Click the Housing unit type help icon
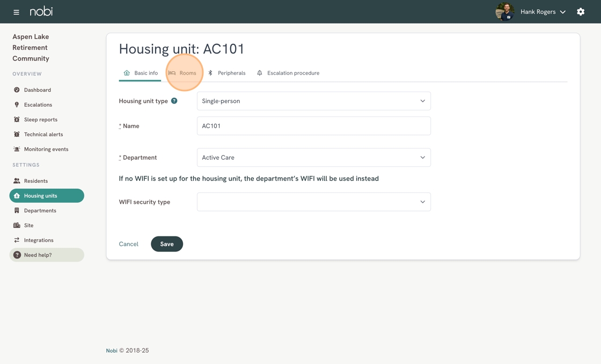Viewport: 601px width, 364px height. tap(174, 101)
